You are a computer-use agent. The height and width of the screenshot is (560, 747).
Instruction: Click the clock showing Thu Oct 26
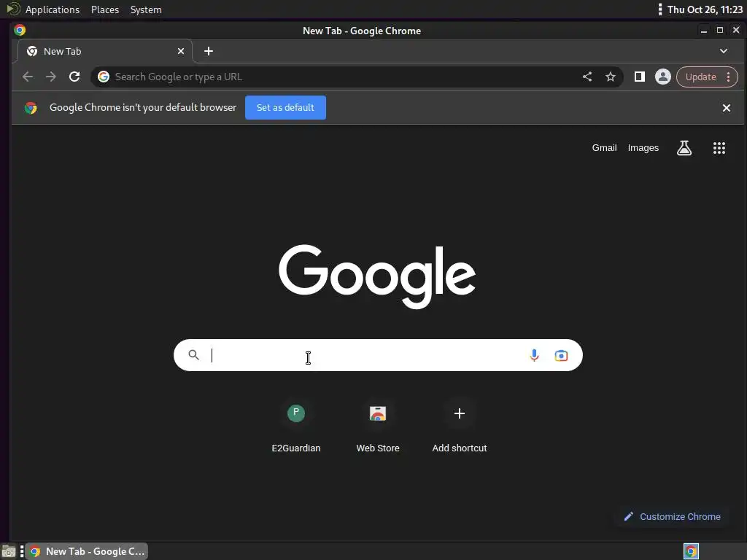coord(705,9)
